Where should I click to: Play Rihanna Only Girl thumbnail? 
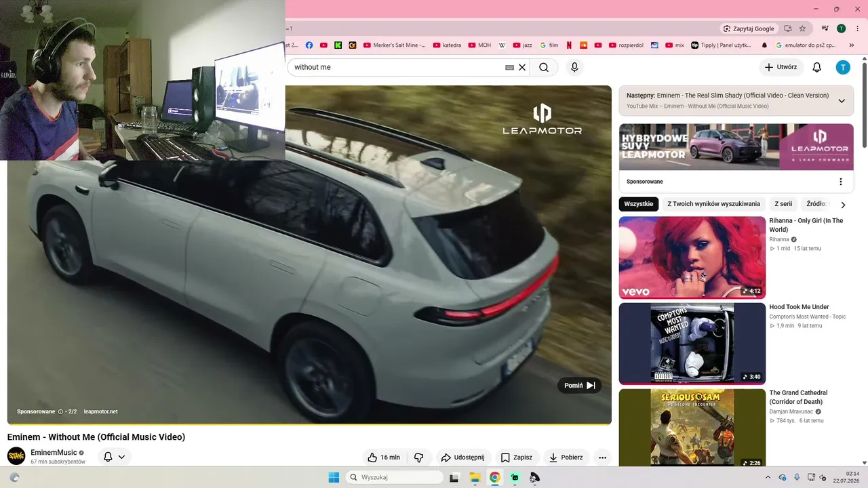click(692, 258)
